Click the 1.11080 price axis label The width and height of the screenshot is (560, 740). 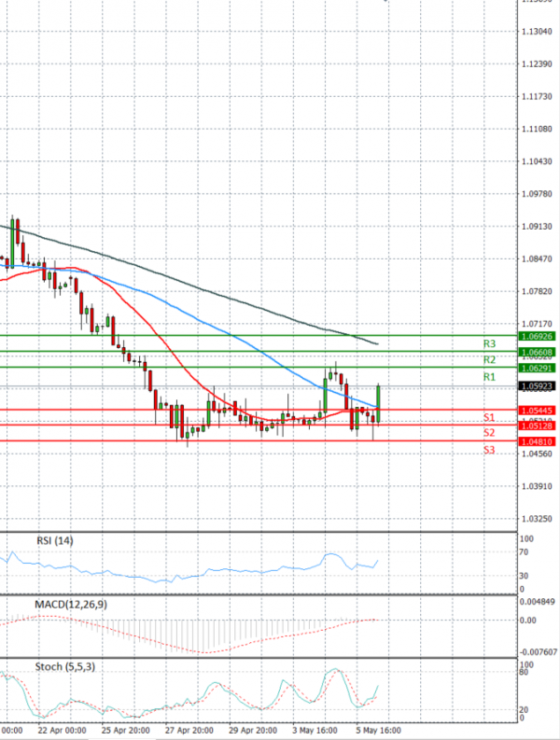pos(537,130)
